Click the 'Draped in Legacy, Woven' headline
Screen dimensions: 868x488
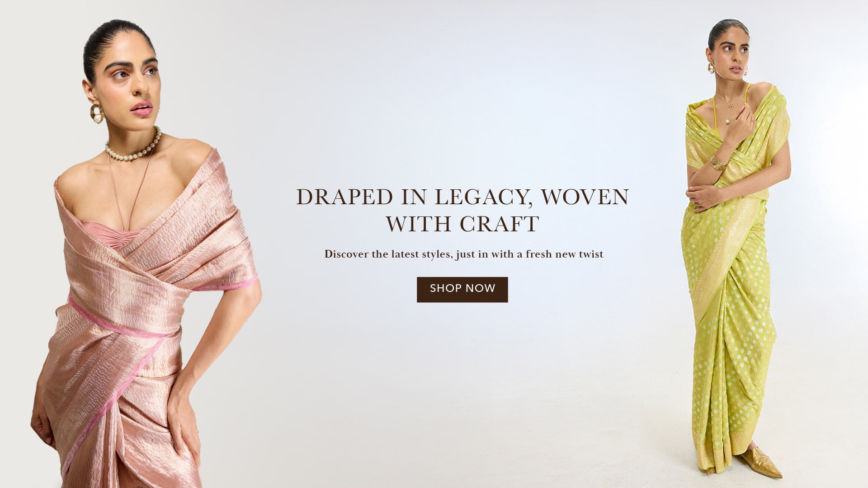point(462,197)
